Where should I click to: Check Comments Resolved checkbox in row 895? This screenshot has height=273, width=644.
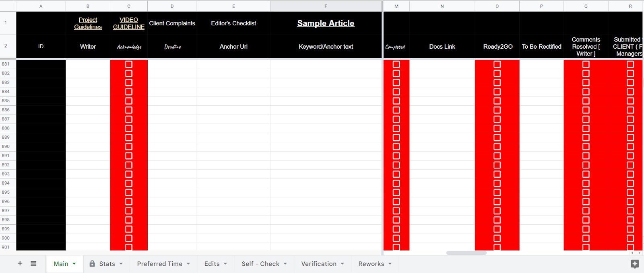pyautogui.click(x=586, y=193)
